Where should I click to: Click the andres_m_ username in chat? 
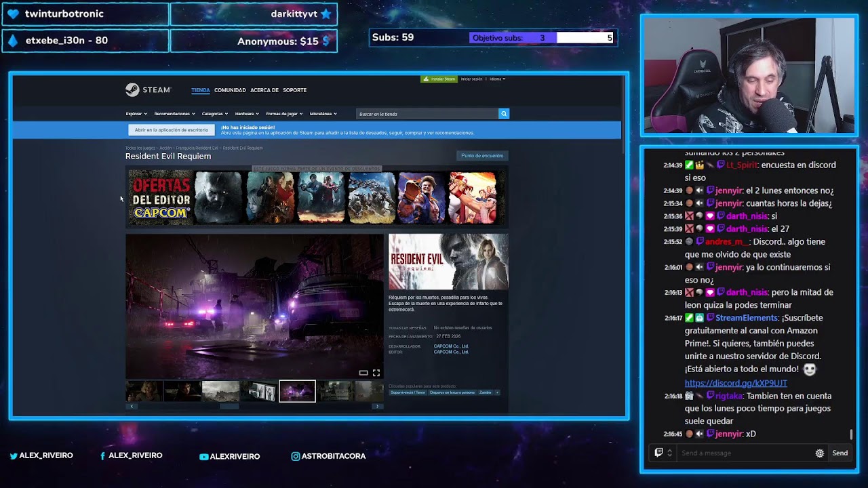coord(728,241)
